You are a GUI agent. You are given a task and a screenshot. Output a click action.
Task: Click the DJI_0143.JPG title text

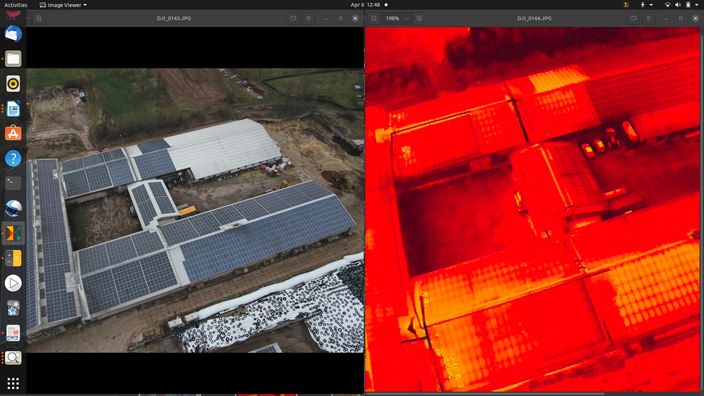[174, 18]
